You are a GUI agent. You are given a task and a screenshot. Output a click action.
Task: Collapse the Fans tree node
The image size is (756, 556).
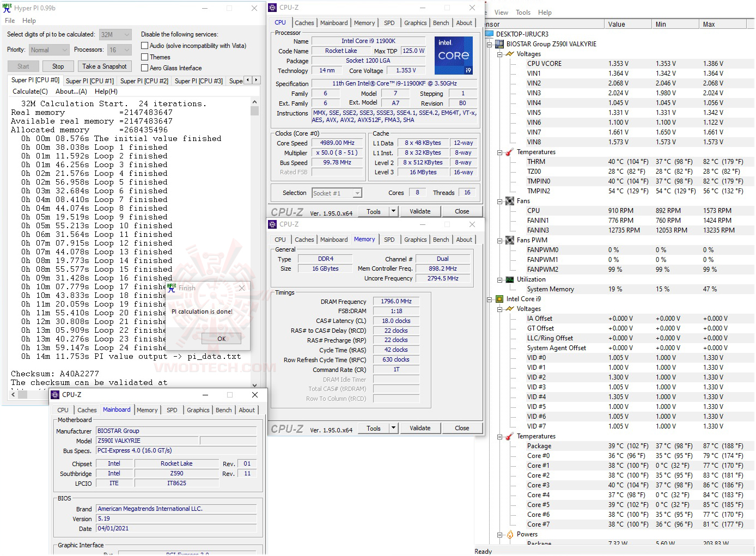499,201
